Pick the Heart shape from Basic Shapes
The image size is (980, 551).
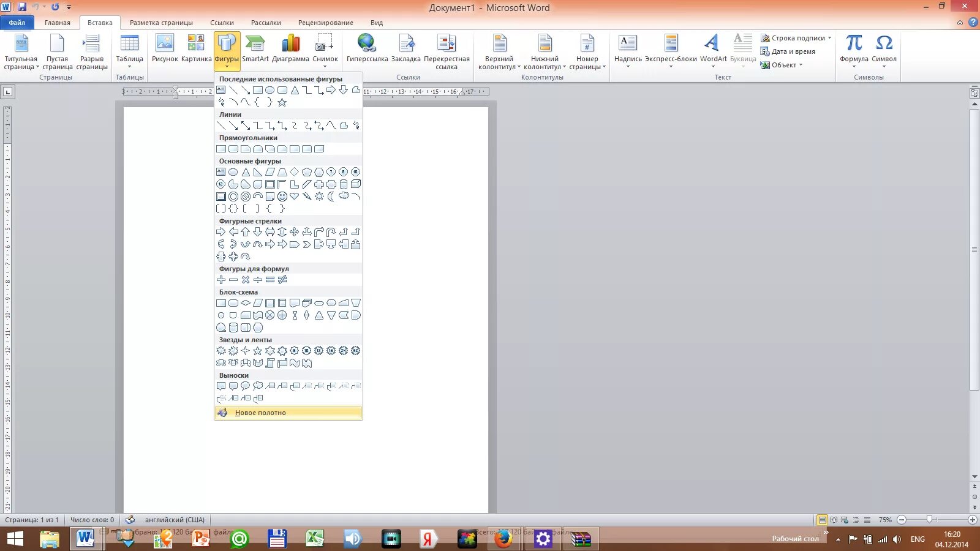295,197
